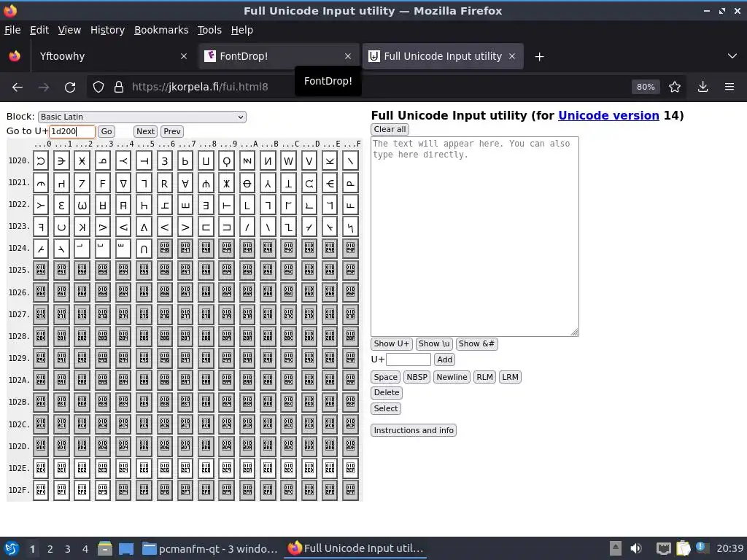
Task: Click the Show U+ button
Action: tap(392, 344)
